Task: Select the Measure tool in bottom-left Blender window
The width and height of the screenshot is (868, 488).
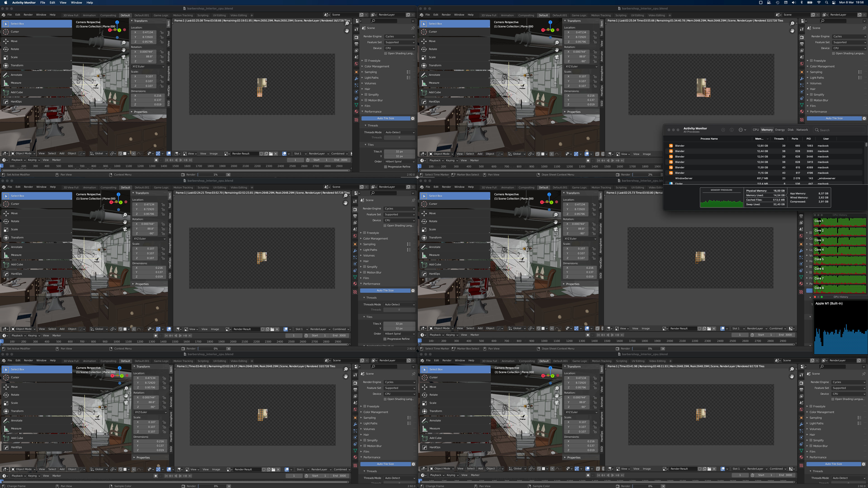Action: (36, 429)
